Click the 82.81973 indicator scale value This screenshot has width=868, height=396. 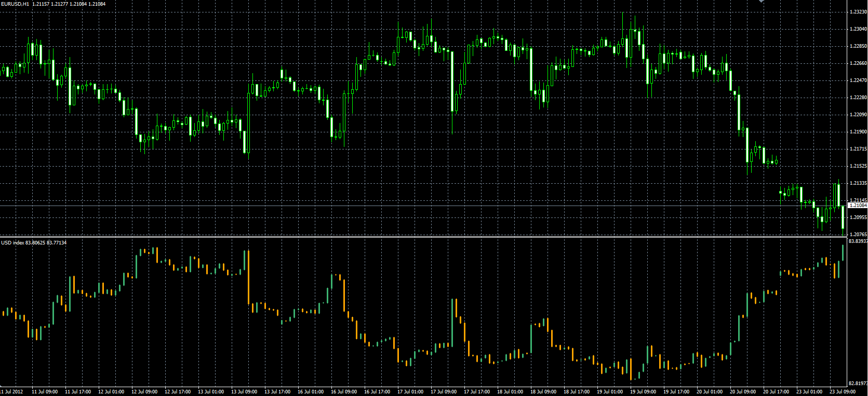pyautogui.click(x=858, y=384)
